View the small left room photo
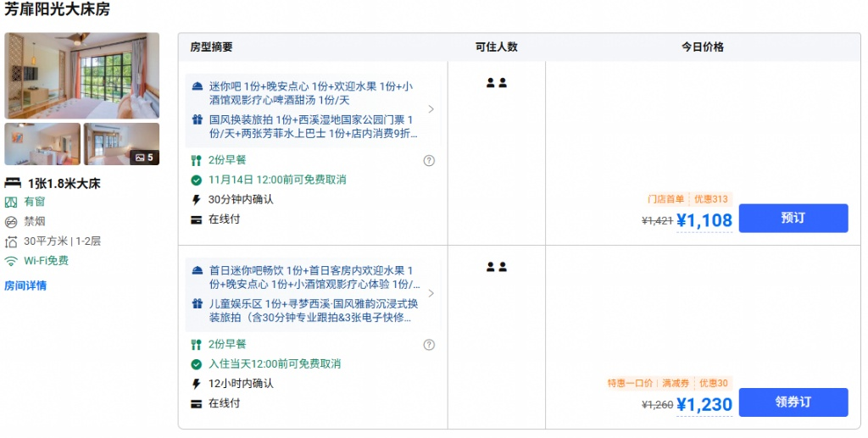Screen dimensions: 868x438 click(42, 144)
